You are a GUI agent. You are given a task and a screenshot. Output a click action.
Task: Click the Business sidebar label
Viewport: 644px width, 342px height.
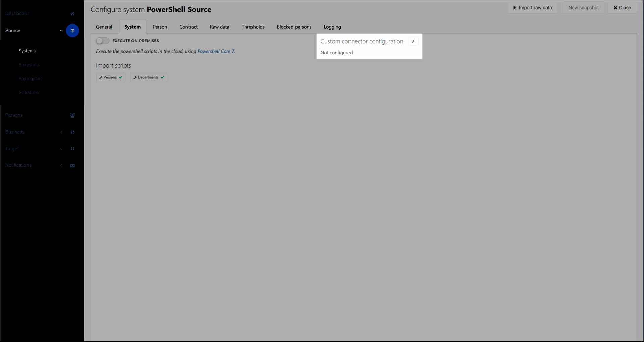click(x=15, y=132)
